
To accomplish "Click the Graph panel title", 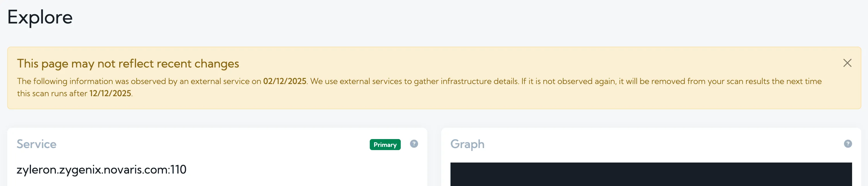I will 467,144.
